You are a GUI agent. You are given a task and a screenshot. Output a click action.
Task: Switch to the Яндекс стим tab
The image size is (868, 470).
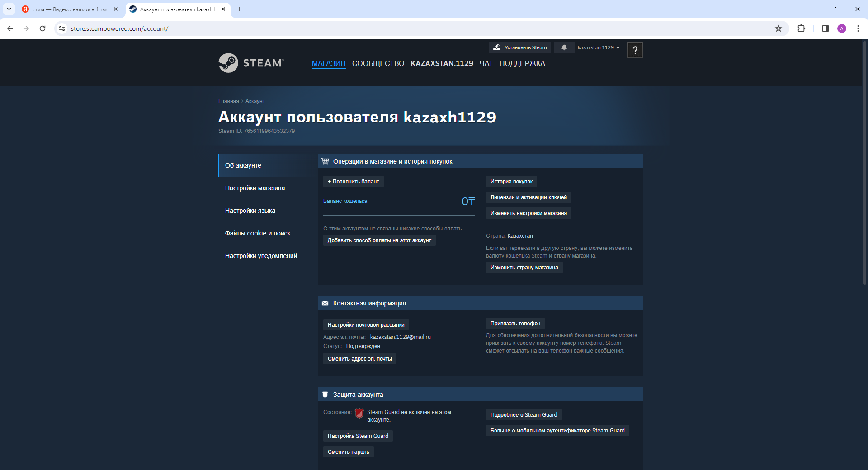(70, 9)
